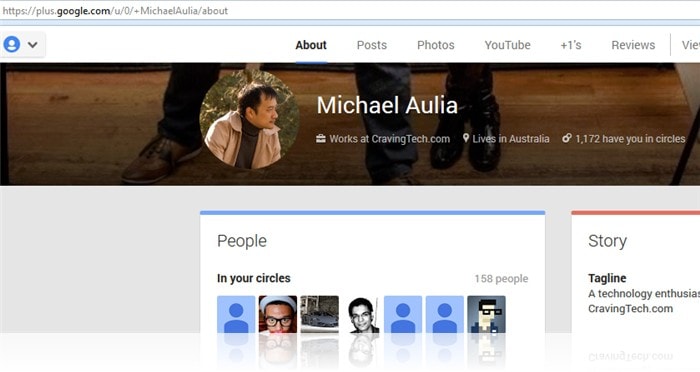Select the About tab
Screen dimensions: 700x372
311,45
